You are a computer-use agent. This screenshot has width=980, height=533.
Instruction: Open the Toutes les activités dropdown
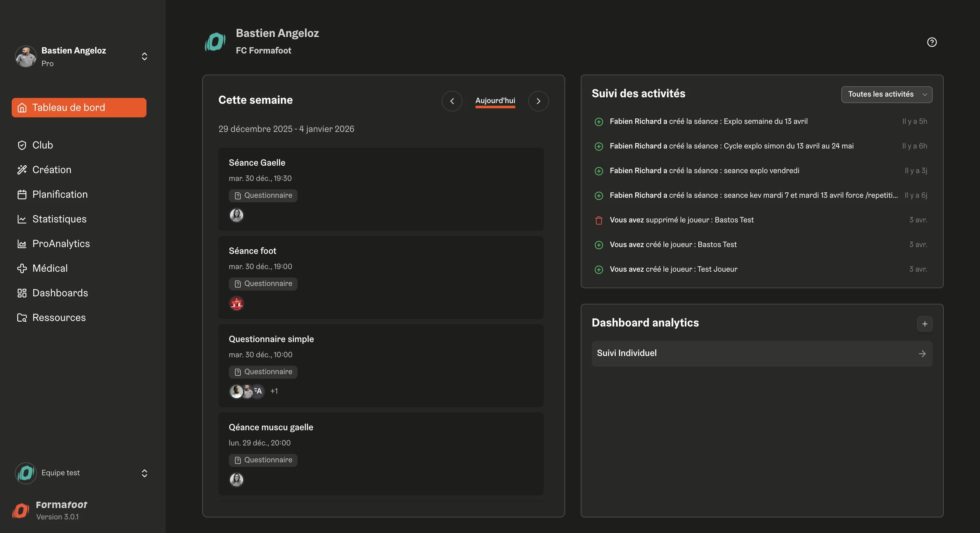(886, 94)
